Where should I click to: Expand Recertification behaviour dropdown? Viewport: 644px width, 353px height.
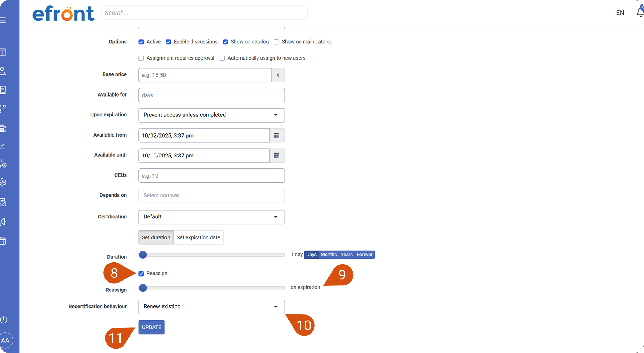point(211,307)
